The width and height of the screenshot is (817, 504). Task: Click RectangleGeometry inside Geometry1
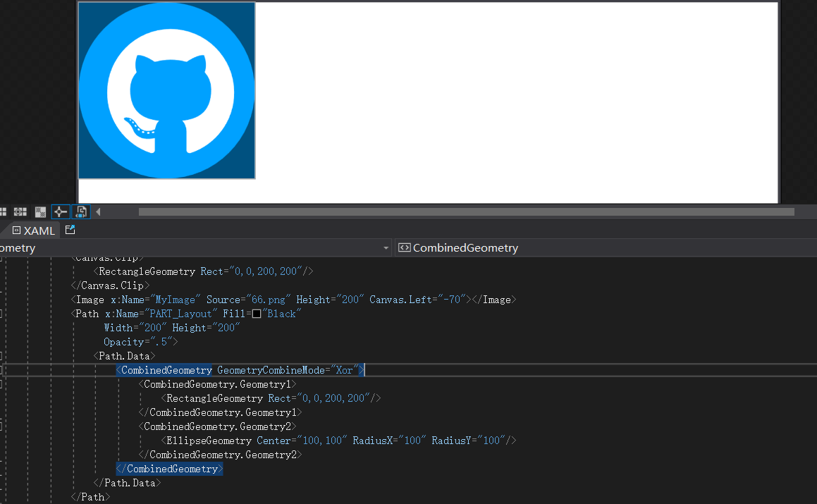(215, 398)
